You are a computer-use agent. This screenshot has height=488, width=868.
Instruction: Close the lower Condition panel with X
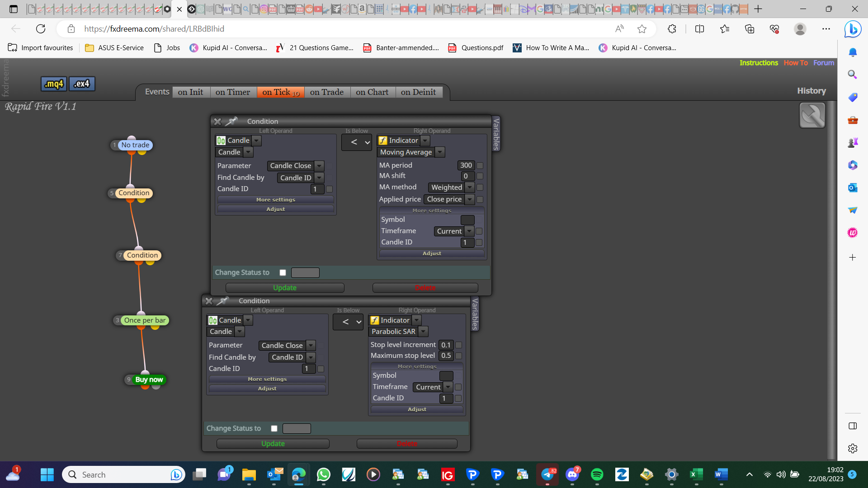[209, 301]
